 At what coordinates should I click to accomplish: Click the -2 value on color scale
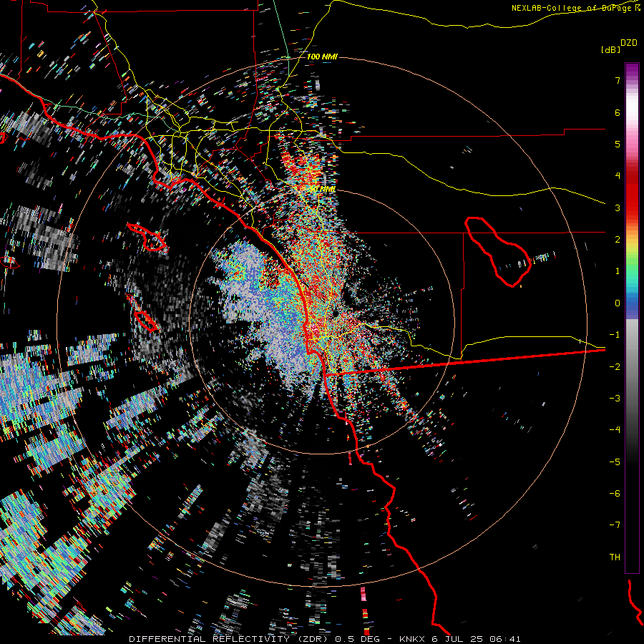coord(615,367)
